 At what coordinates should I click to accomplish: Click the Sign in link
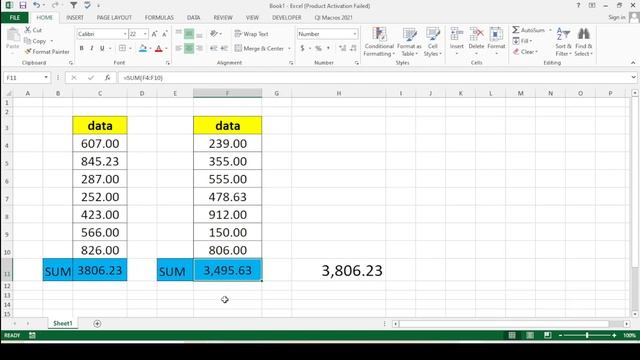pos(617,17)
